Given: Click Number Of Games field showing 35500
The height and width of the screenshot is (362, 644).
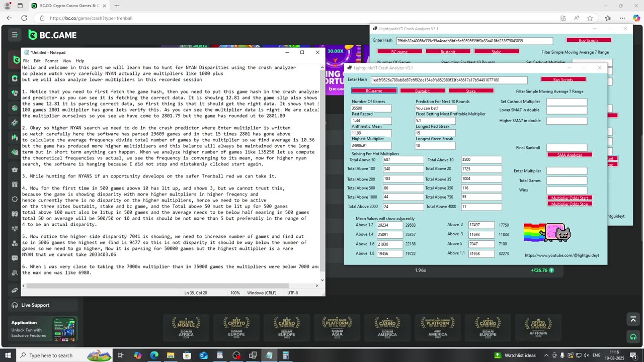Looking at the screenshot, I should [371, 108].
